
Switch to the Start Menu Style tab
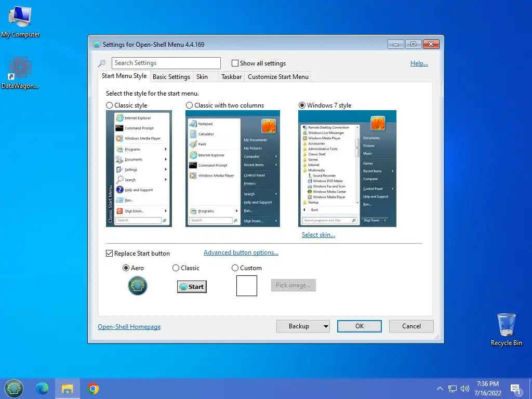tap(124, 76)
